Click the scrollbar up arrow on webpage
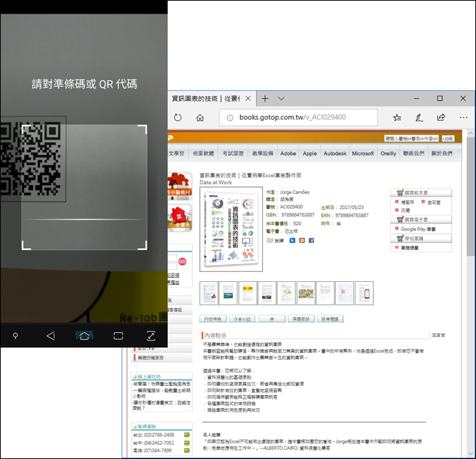476x459 pixels. click(x=470, y=133)
